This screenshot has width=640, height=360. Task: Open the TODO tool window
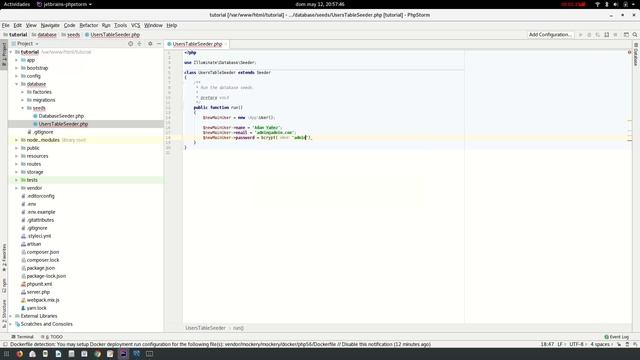tap(52, 337)
